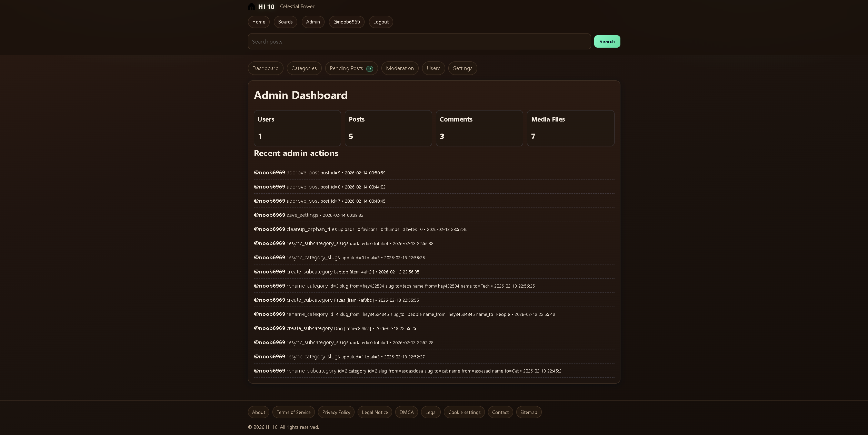
Task: Open the Categories admin tab
Action: click(x=304, y=68)
